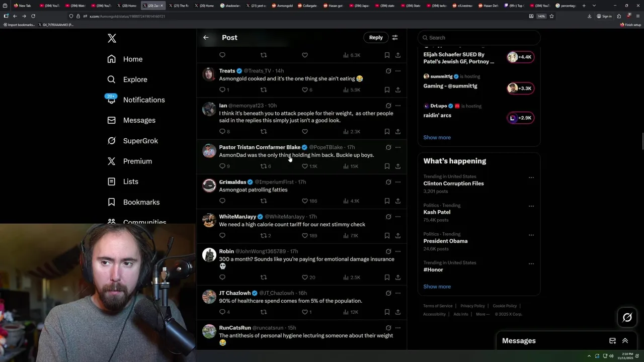Bookmark Ian's reply
The image size is (644, 362).
[387, 132]
